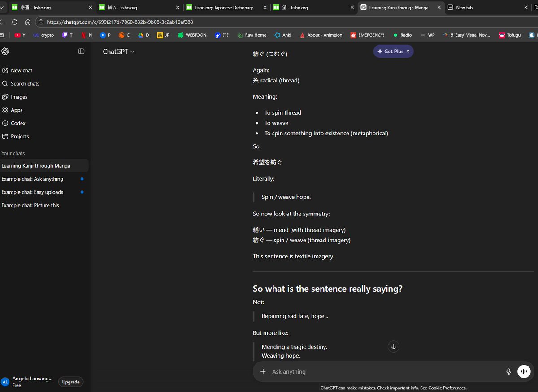Open the YouTube Y bookmark
The image size is (538, 392).
click(x=20, y=35)
